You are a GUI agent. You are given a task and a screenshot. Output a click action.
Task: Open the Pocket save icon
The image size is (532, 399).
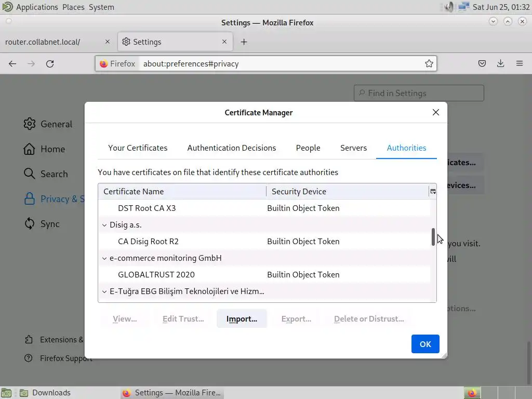(482, 63)
